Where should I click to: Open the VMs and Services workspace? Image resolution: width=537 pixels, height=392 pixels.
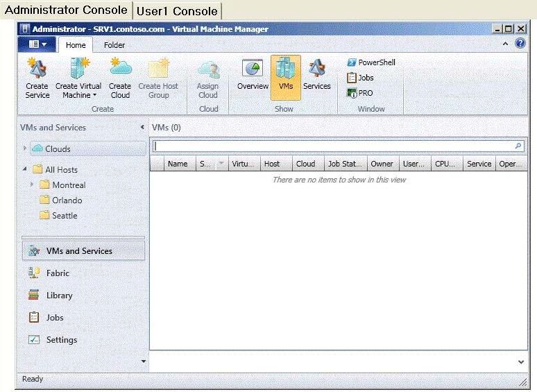click(83, 250)
